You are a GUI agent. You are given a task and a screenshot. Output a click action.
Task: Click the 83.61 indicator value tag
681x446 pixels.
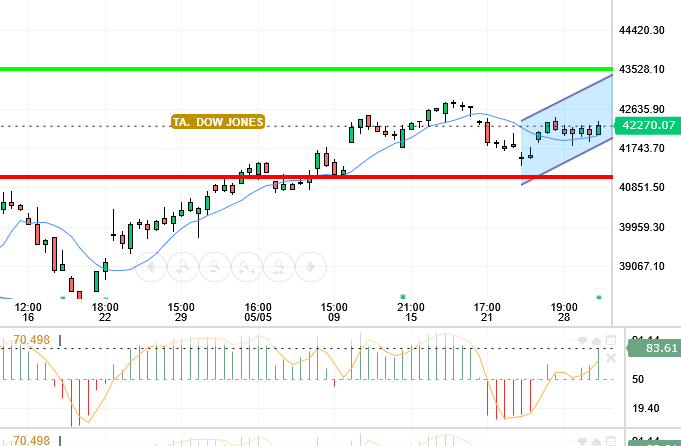655,348
